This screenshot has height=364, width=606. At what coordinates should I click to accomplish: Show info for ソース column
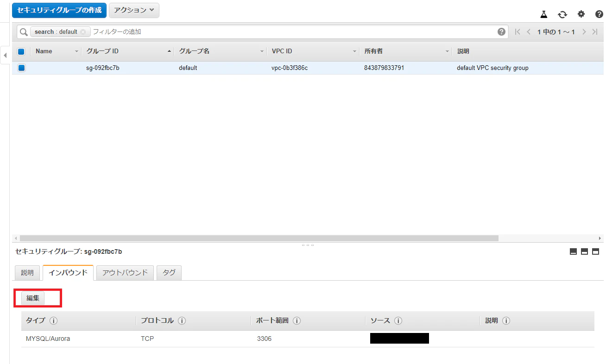(398, 321)
